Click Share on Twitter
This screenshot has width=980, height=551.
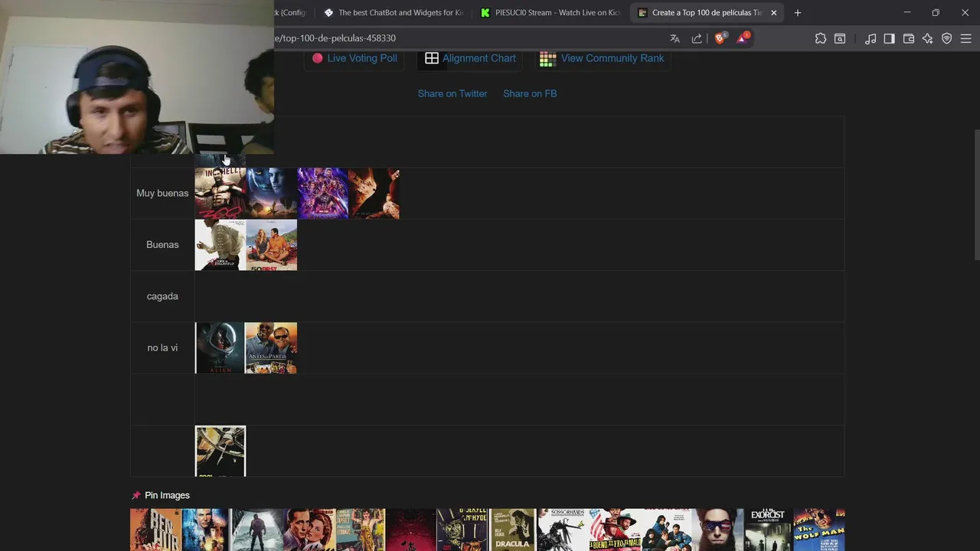pyautogui.click(x=452, y=93)
